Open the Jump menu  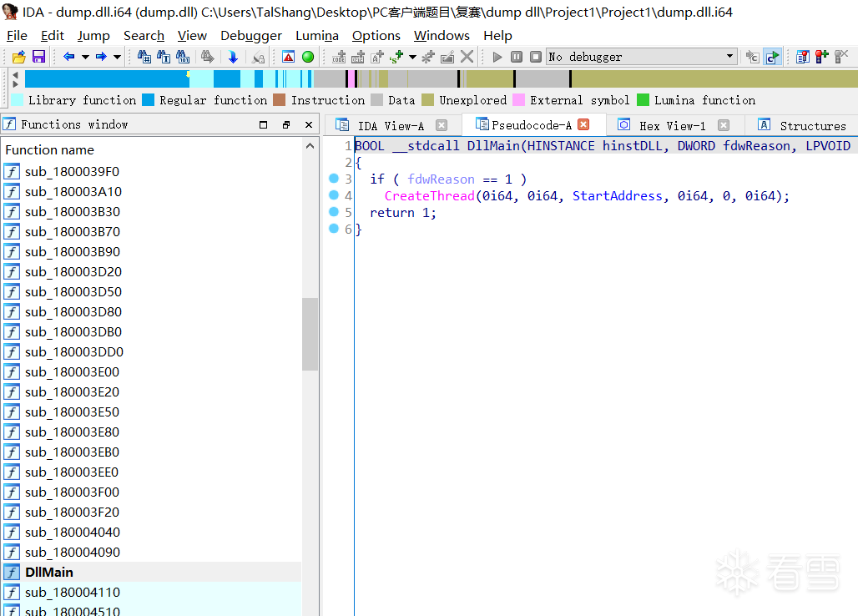pos(93,36)
